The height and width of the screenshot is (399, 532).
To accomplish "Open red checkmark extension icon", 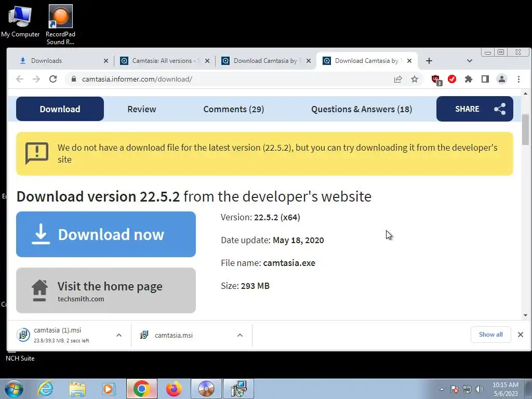I will point(452,79).
